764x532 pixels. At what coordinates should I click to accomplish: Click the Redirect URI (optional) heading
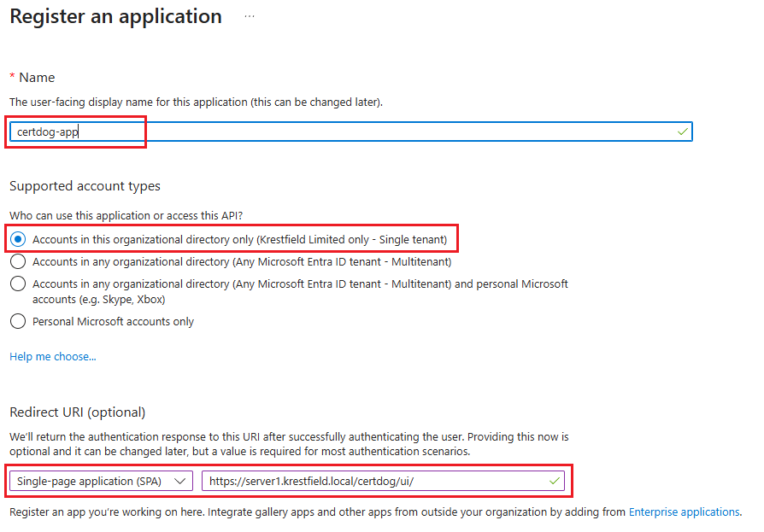click(77, 412)
